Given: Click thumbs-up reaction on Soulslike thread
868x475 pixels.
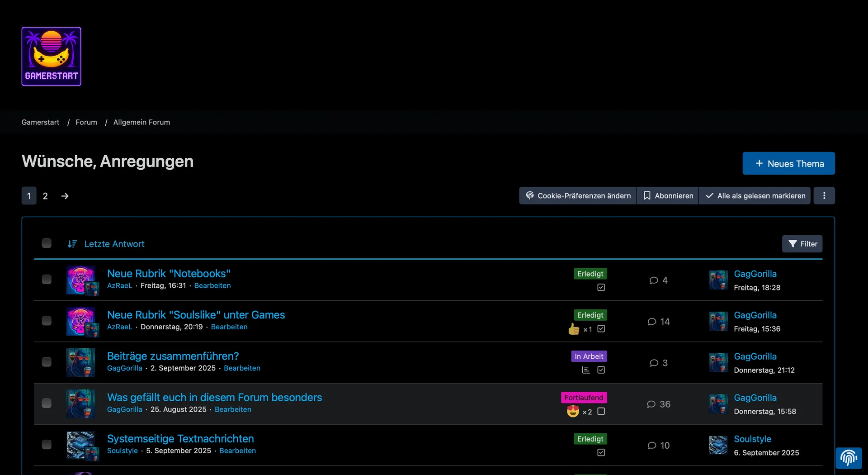Looking at the screenshot, I should [574, 329].
